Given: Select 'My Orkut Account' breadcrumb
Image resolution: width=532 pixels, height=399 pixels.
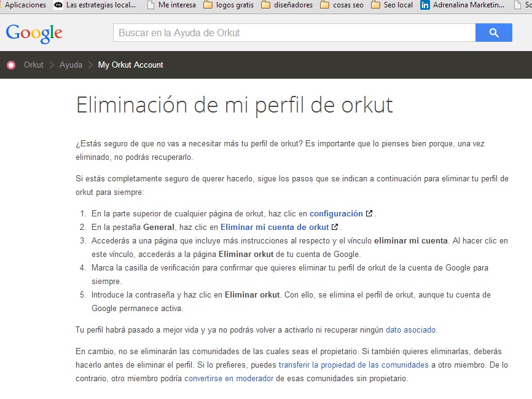Looking at the screenshot, I should (x=131, y=65).
